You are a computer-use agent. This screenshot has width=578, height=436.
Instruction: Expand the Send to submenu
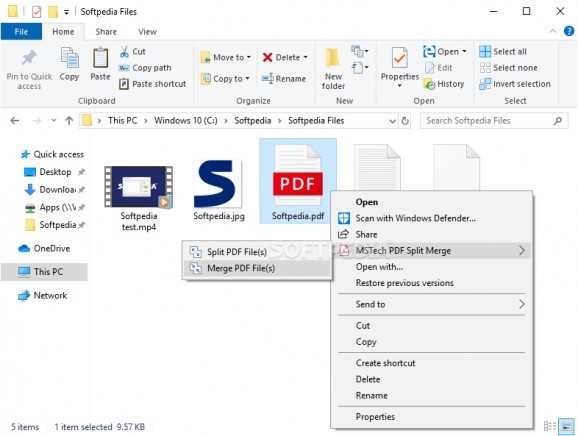(x=432, y=304)
